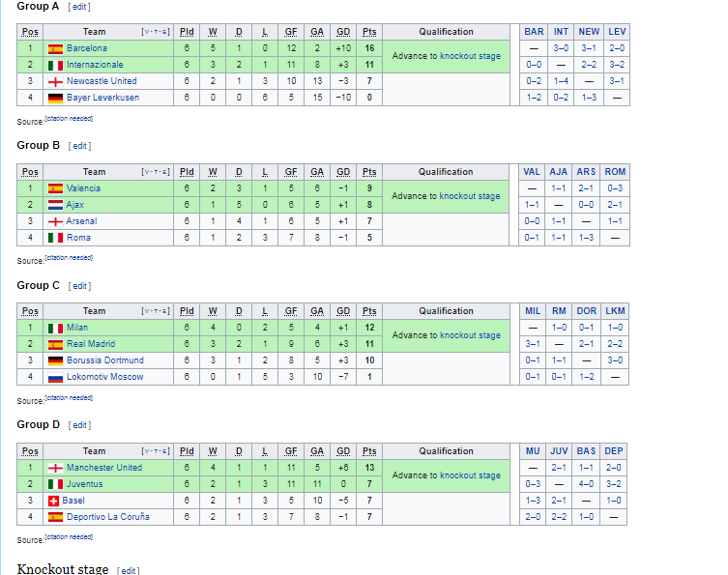This screenshot has height=575, width=728.
Task: Click the Spain flag beside Real Madrid
Action: (55, 345)
